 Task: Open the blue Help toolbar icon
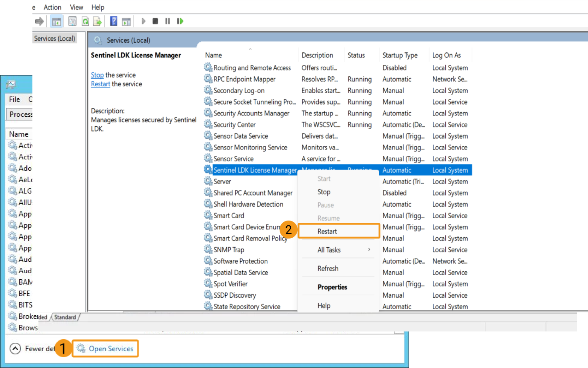(x=114, y=21)
